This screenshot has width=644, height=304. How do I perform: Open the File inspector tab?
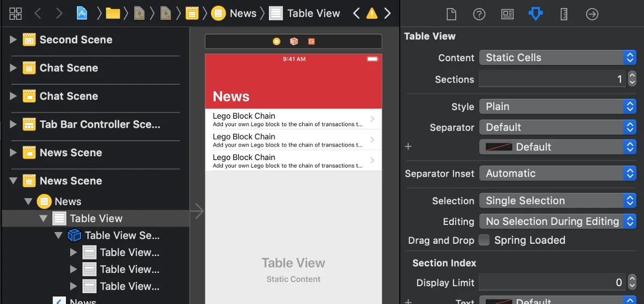(x=451, y=14)
